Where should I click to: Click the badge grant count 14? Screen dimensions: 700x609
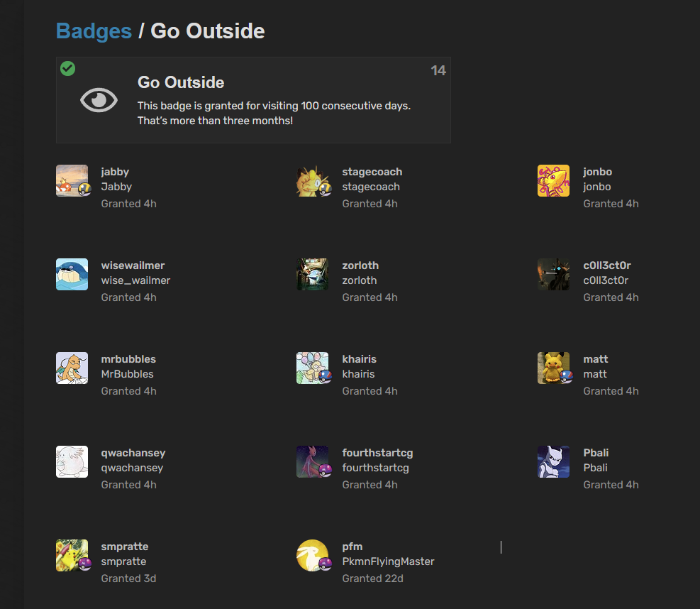tap(438, 70)
